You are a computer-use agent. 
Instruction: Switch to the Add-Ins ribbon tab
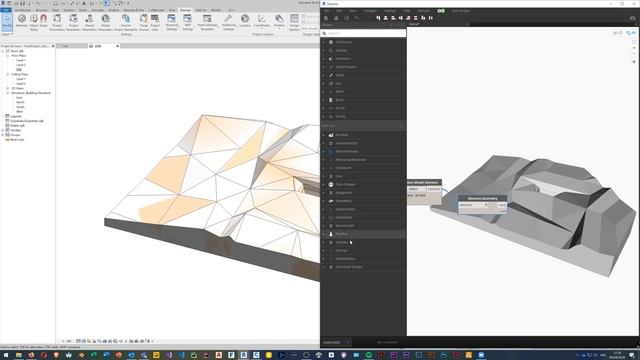point(201,10)
